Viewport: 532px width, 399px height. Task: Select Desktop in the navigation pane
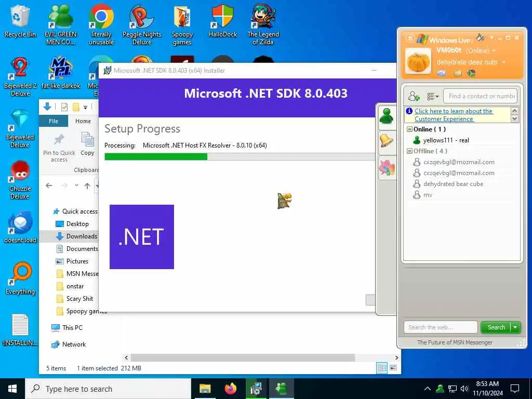[x=72, y=224]
